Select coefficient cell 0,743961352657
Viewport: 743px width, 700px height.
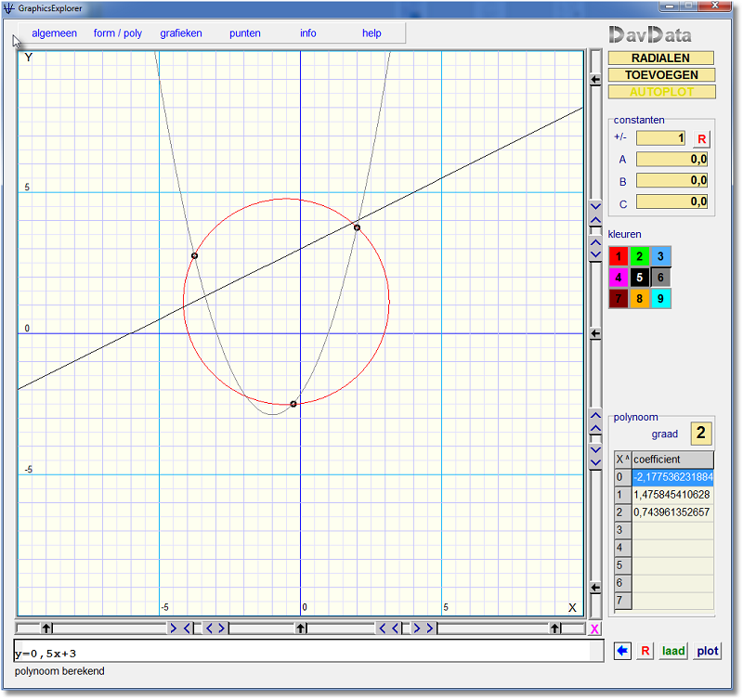point(672,512)
